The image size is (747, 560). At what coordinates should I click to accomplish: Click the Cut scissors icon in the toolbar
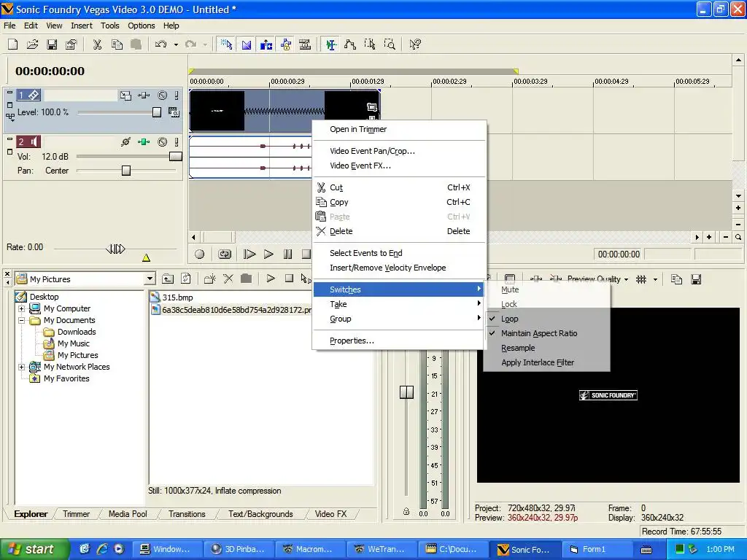[x=97, y=44]
